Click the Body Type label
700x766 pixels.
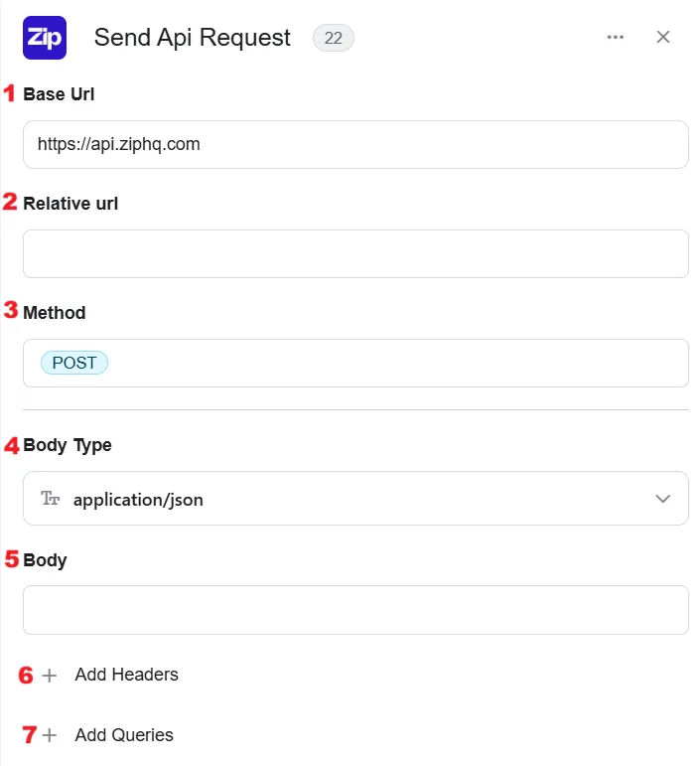coord(68,445)
